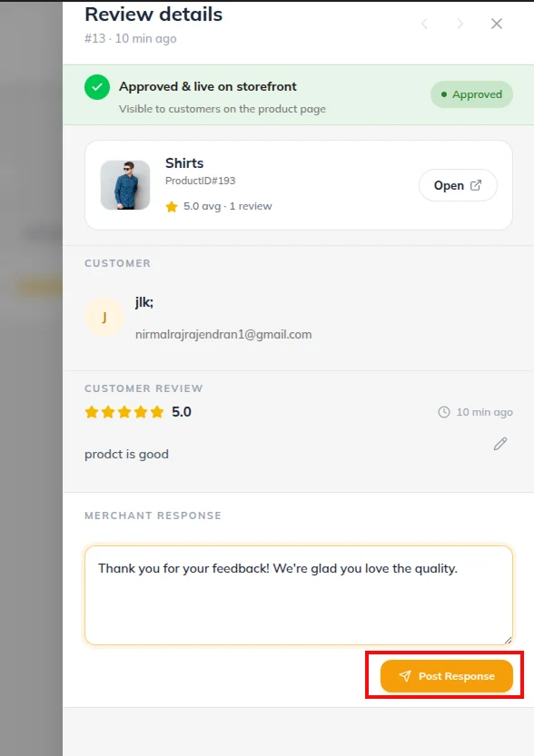The width and height of the screenshot is (534, 756).
Task: Click the green approved checkmark icon
Action: click(x=97, y=87)
